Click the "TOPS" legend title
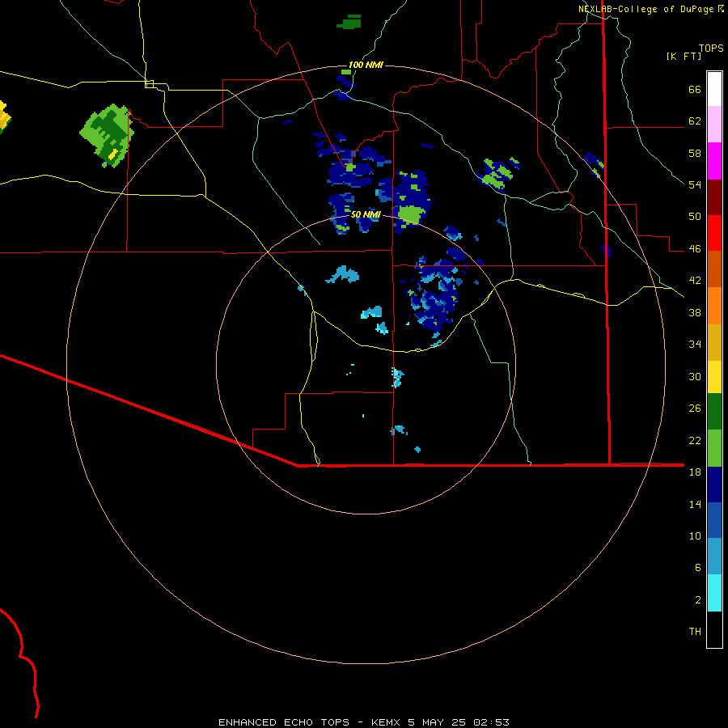 711,49
